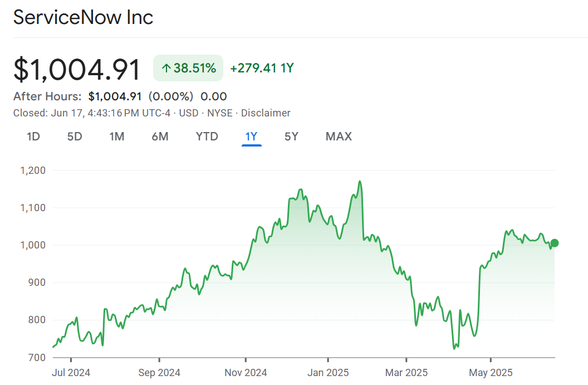Switch to the 5D range tab
The image size is (588, 385).
point(75,137)
